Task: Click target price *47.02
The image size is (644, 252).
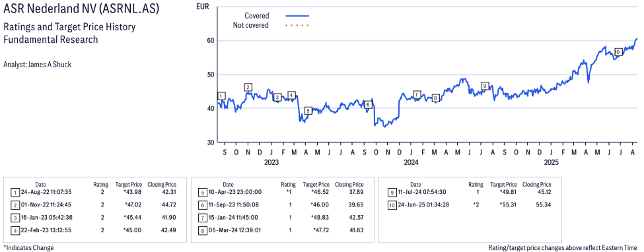Action: pos(132,205)
